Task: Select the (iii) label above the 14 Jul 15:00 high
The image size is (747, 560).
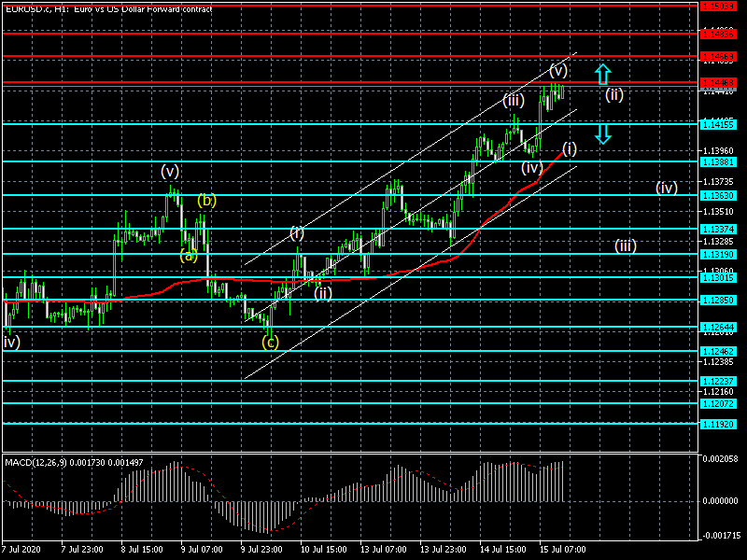Action: (514, 100)
